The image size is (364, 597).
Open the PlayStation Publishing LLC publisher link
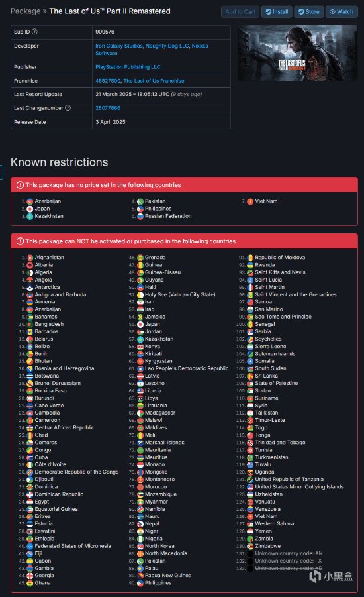click(x=128, y=67)
